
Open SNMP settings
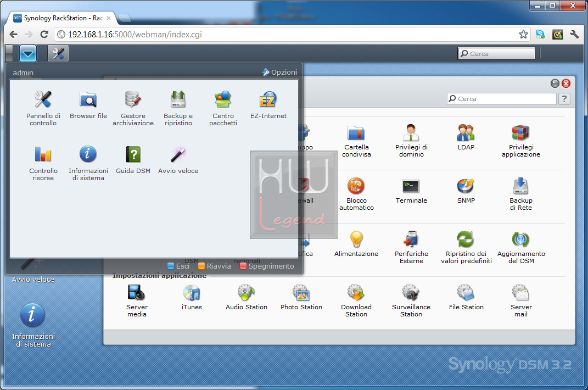coord(466,191)
